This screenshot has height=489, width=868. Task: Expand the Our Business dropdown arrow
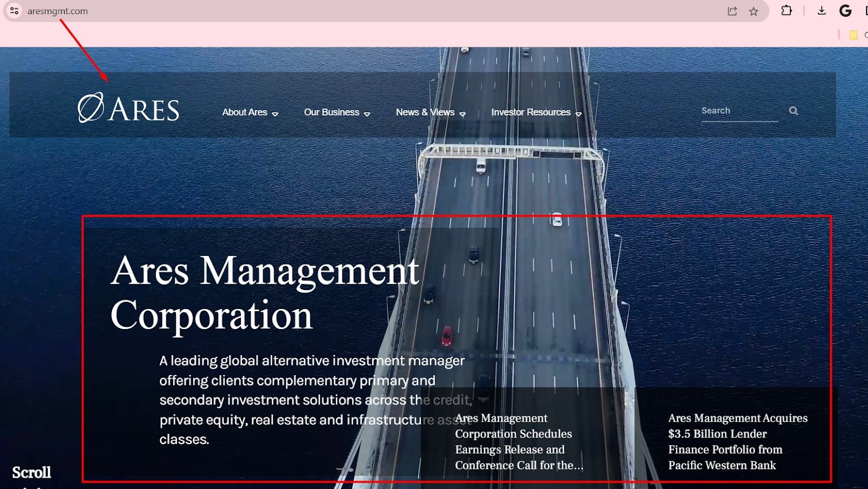point(367,114)
